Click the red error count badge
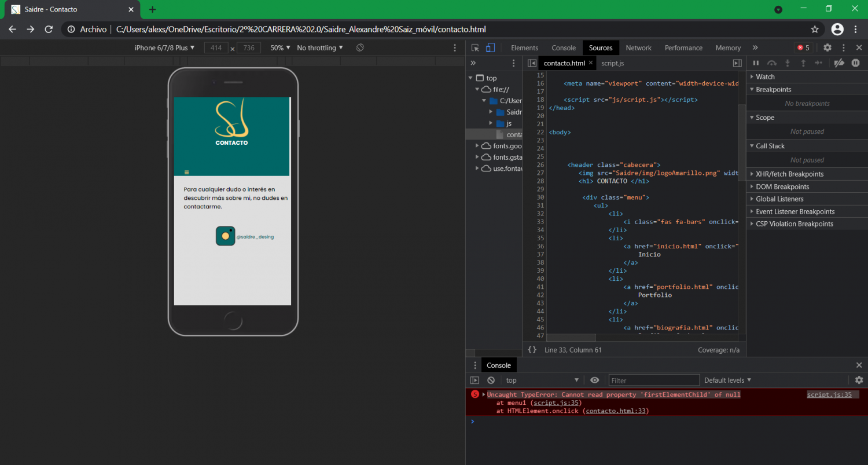Viewport: 868px width, 465px height. click(x=803, y=48)
